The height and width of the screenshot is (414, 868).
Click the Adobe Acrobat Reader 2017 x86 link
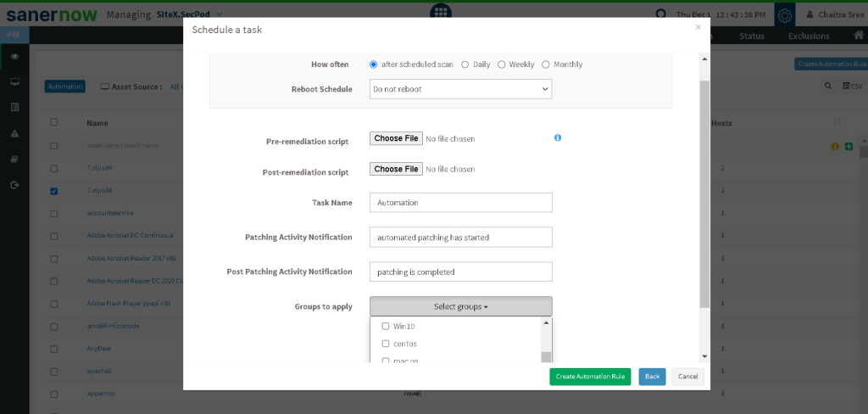pos(131,258)
